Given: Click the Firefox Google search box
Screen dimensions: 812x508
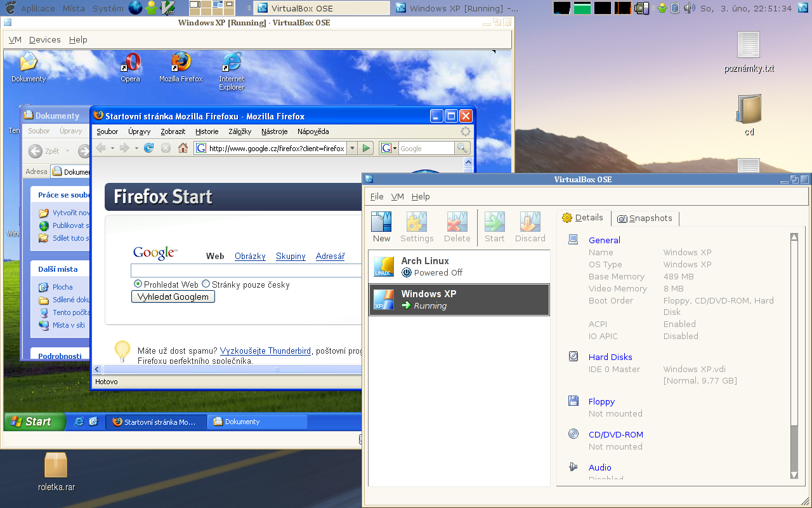Looking at the screenshot, I should click(x=426, y=148).
